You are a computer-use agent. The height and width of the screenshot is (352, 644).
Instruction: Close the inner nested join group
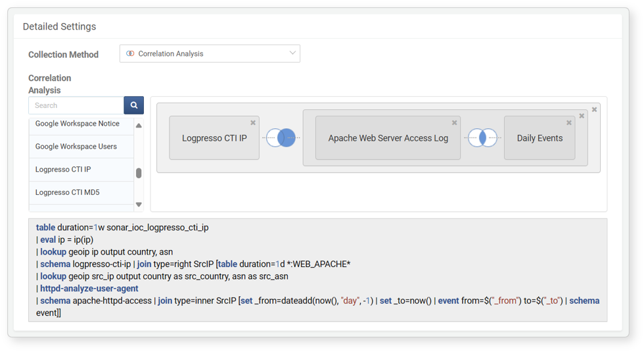coord(582,116)
